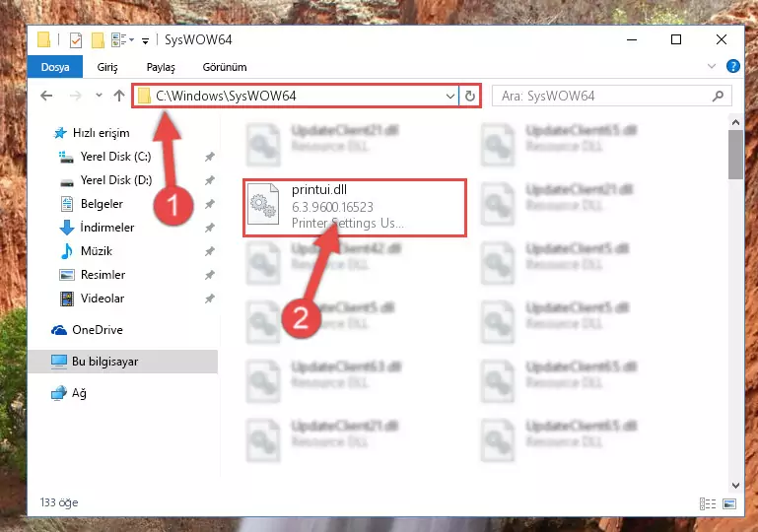This screenshot has height=532, width=758.
Task: Click the Forward navigation arrow
Action: 76,96
